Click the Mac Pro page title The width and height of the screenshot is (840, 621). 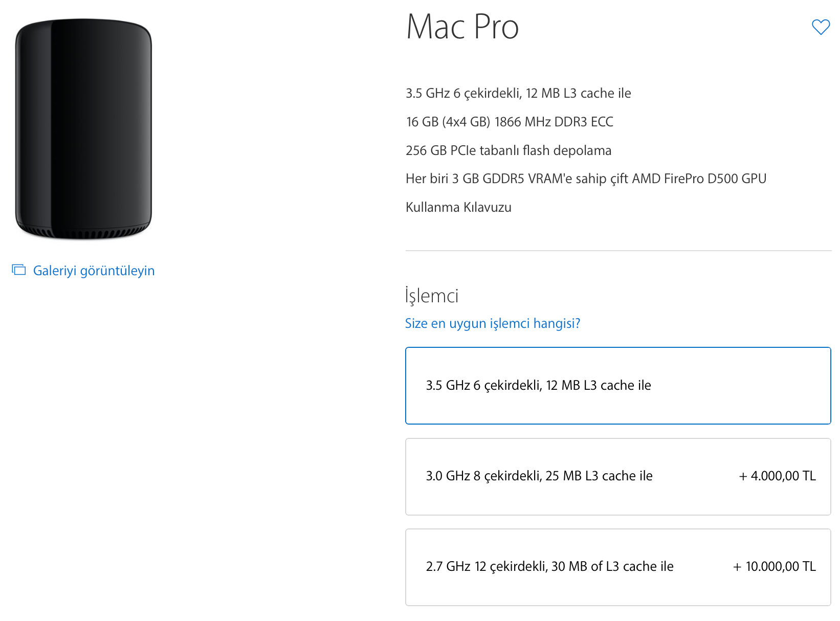tap(462, 27)
